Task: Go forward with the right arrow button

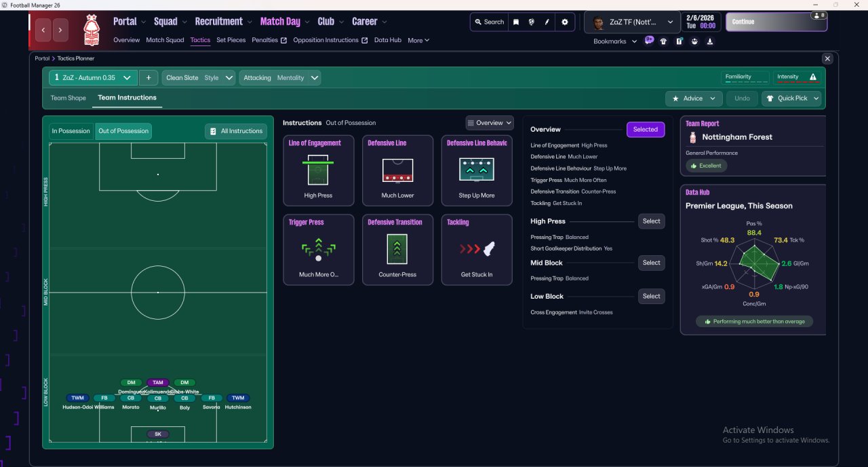Action: click(61, 30)
